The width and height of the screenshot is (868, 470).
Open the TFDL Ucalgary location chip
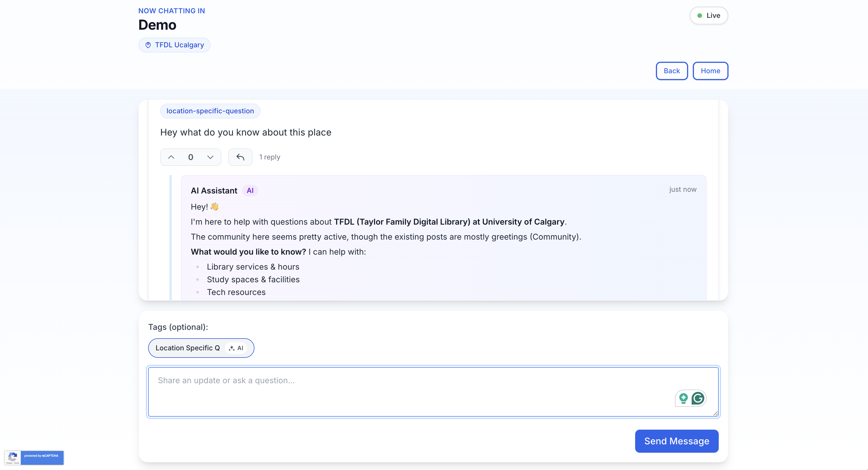[x=179, y=45]
